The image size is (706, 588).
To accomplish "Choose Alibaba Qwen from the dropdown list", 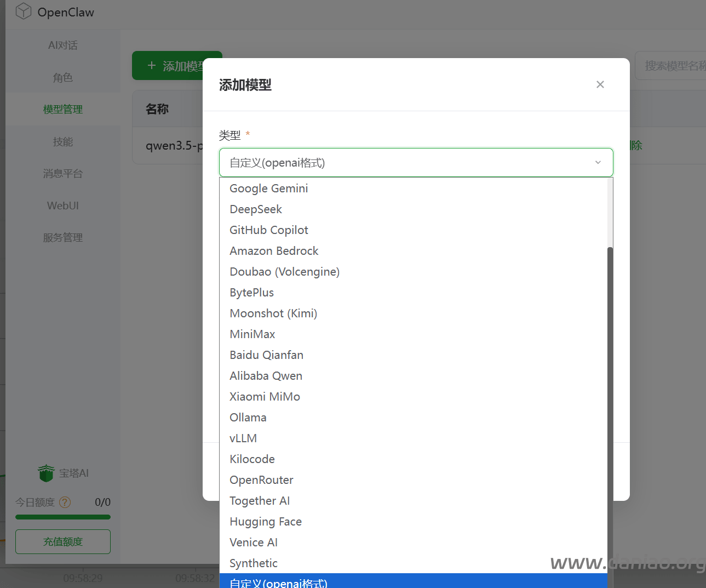I will point(266,376).
